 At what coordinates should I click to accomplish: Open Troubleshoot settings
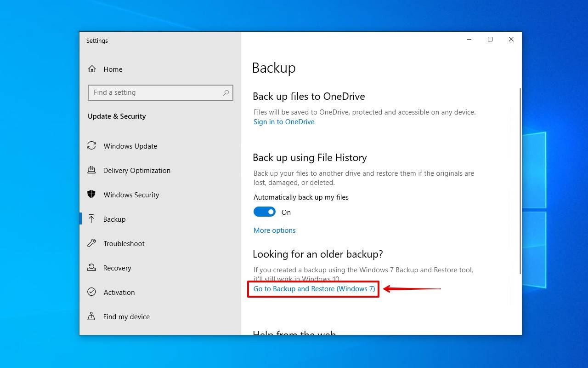[x=124, y=243]
